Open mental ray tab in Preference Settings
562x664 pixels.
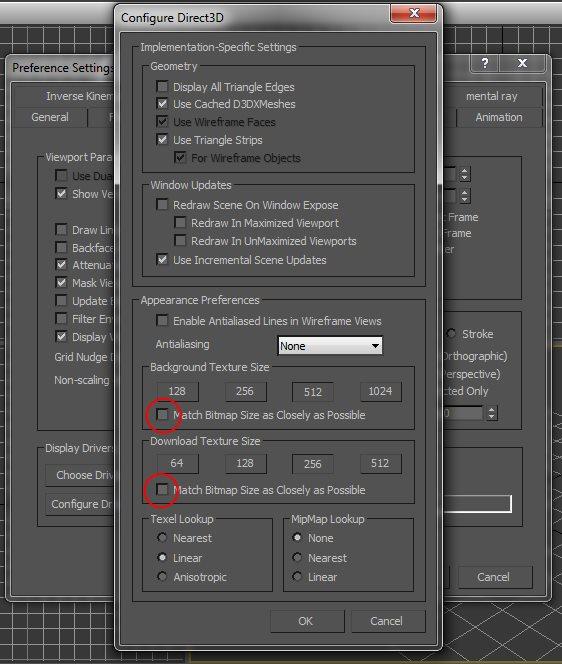coord(492,97)
